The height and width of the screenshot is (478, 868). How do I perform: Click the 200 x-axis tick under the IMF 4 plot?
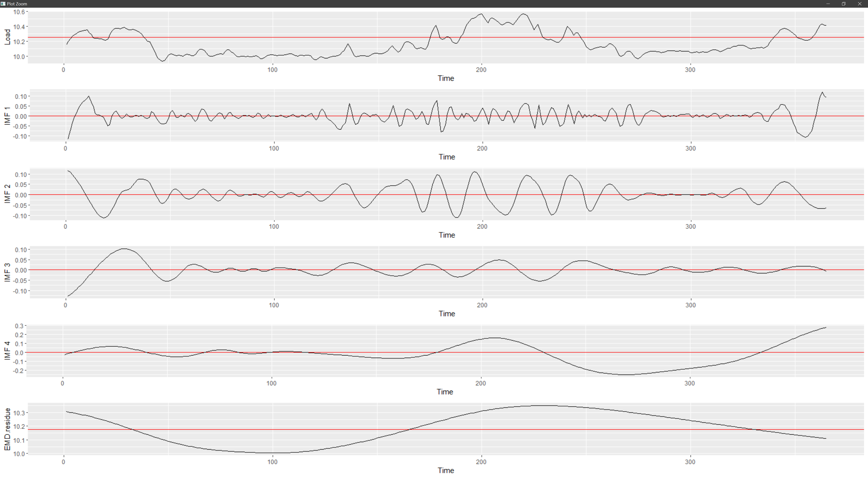pos(481,383)
